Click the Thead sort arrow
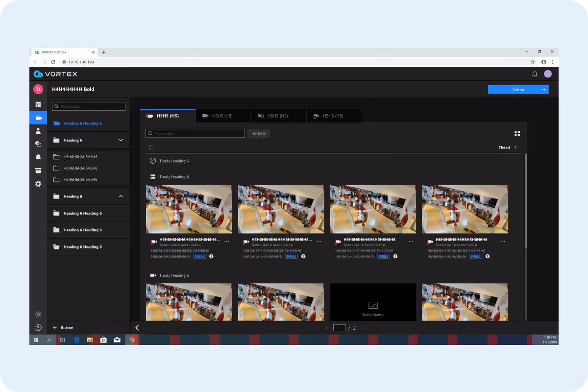The image size is (588, 392). click(515, 147)
